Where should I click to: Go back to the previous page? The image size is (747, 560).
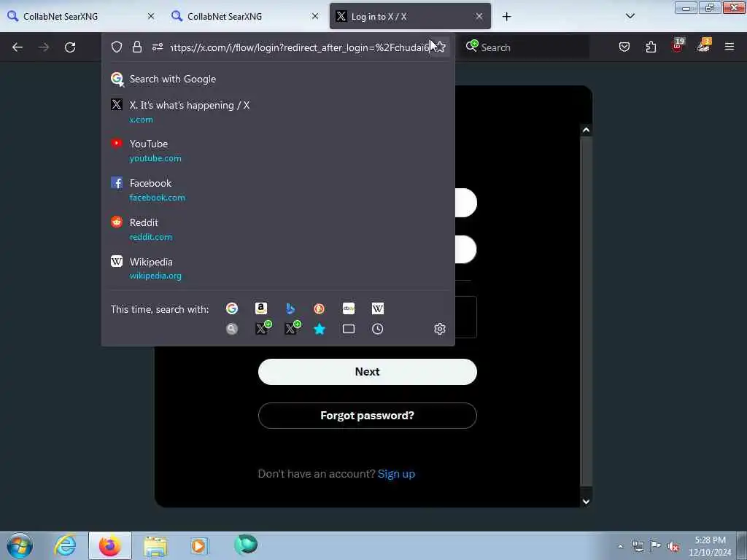pyautogui.click(x=18, y=47)
